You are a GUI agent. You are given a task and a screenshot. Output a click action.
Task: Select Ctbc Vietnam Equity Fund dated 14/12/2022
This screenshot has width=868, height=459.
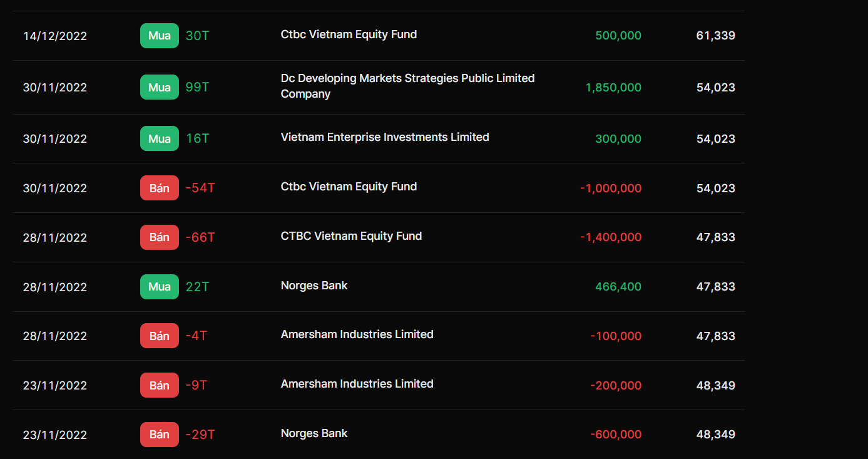(x=349, y=34)
